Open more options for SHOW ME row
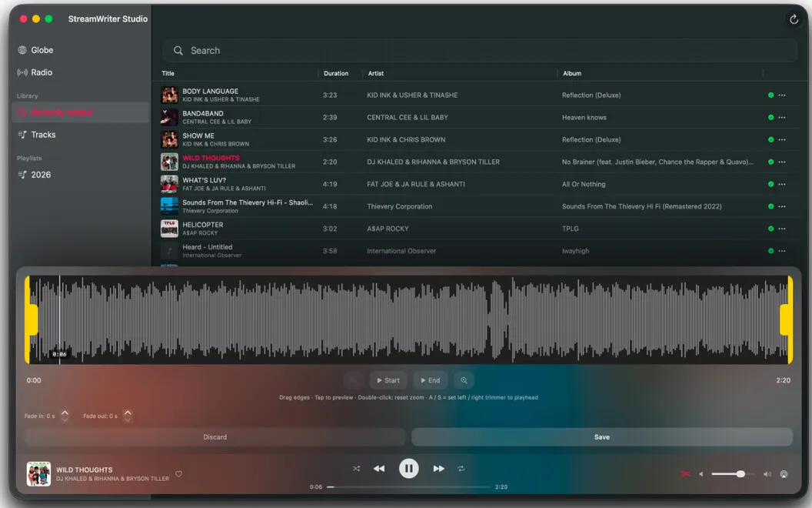Image resolution: width=812 pixels, height=508 pixels. click(781, 139)
